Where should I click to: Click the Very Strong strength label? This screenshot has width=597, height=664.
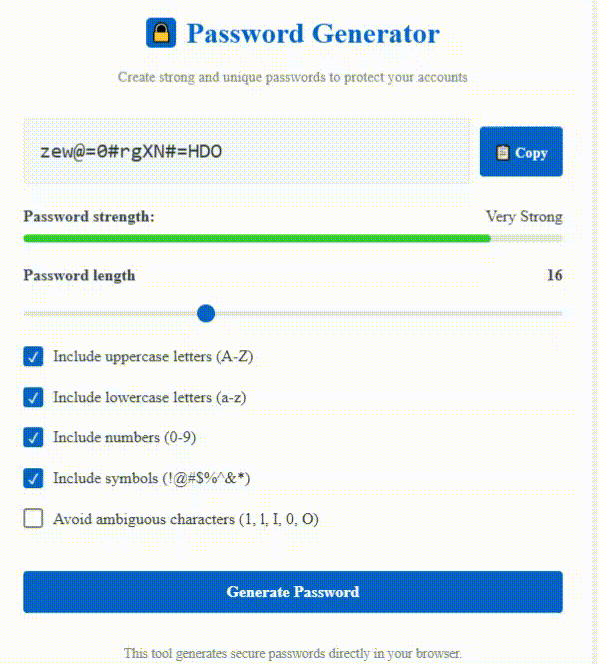coord(524,217)
